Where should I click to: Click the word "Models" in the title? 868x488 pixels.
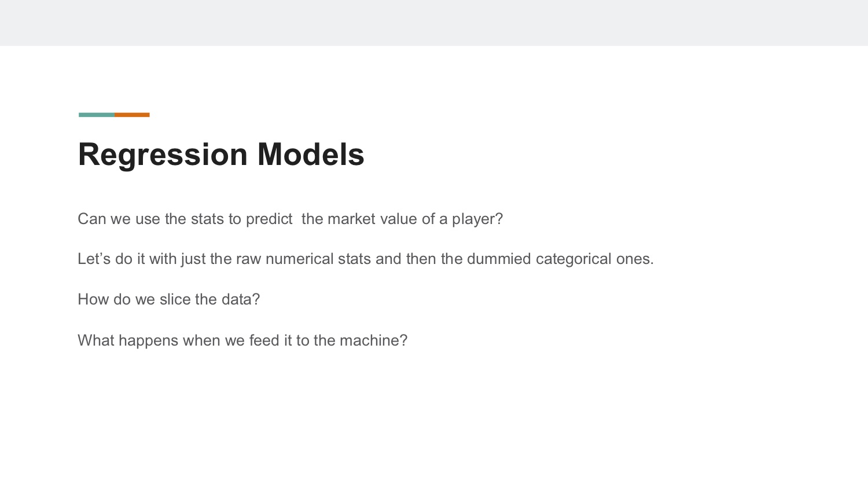coord(311,155)
